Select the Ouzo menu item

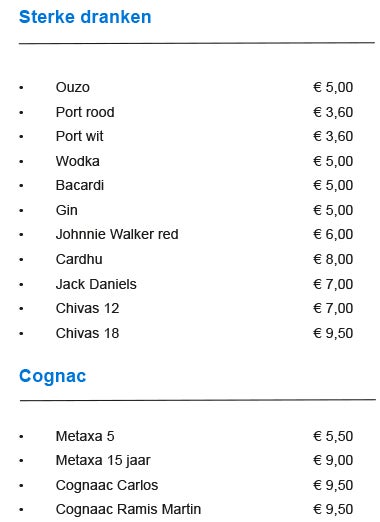[73, 87]
